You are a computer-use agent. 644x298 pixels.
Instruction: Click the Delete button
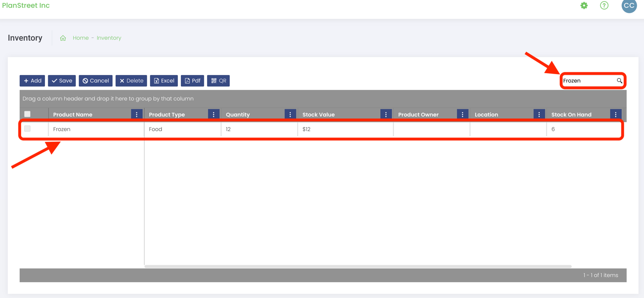click(x=131, y=81)
